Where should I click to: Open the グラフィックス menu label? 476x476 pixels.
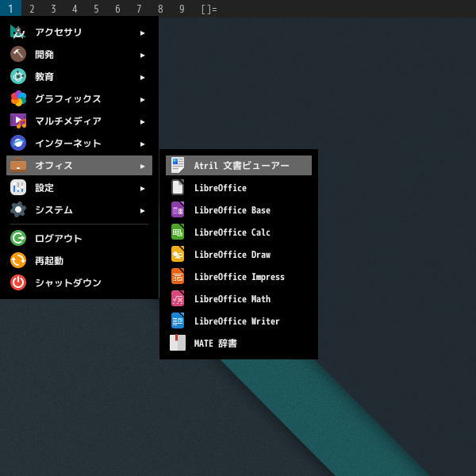68,98
